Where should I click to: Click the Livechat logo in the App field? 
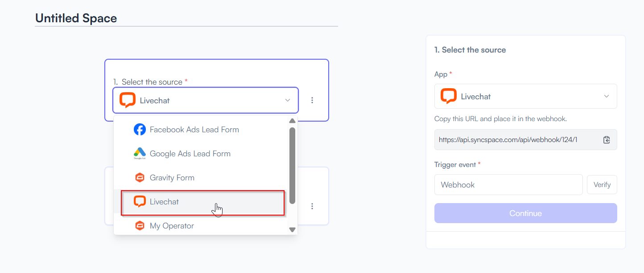coord(449,96)
